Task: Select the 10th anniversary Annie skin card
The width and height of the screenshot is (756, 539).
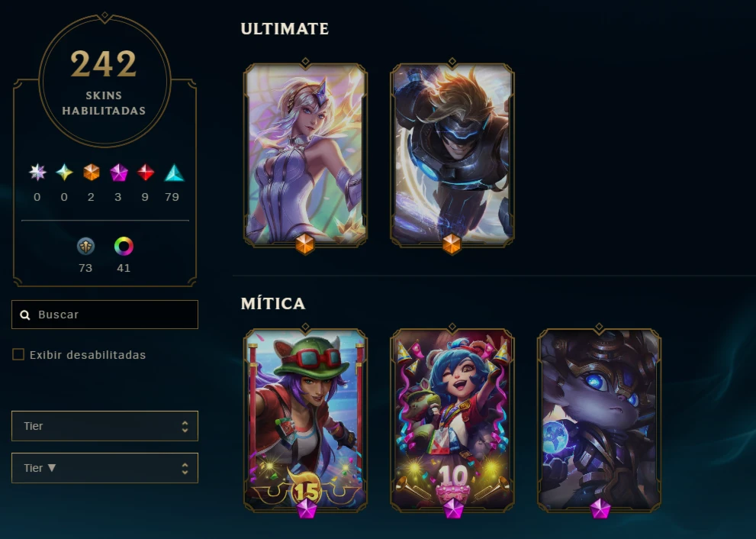Action: 452,421
